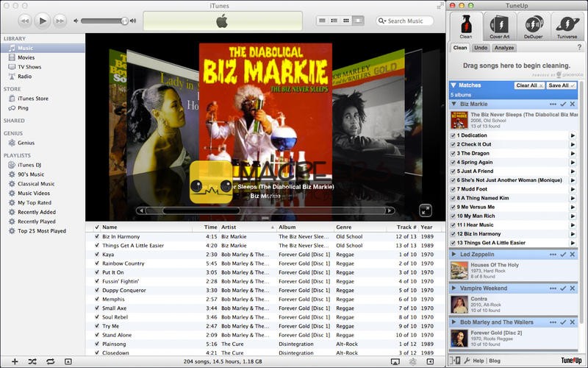Save the Vampire Weekend match with checkmark
This screenshot has height=368, width=588.
point(563,289)
